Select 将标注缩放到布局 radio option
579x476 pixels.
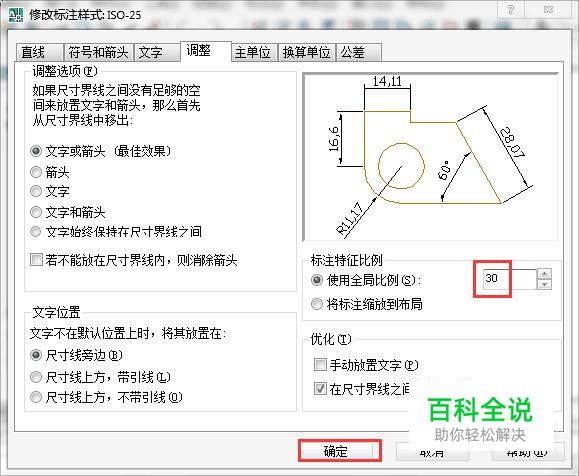point(317,304)
